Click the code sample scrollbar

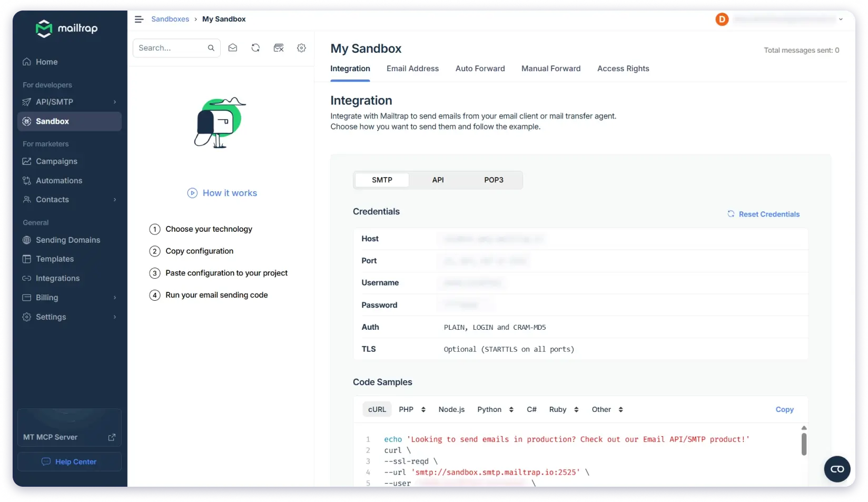click(804, 444)
